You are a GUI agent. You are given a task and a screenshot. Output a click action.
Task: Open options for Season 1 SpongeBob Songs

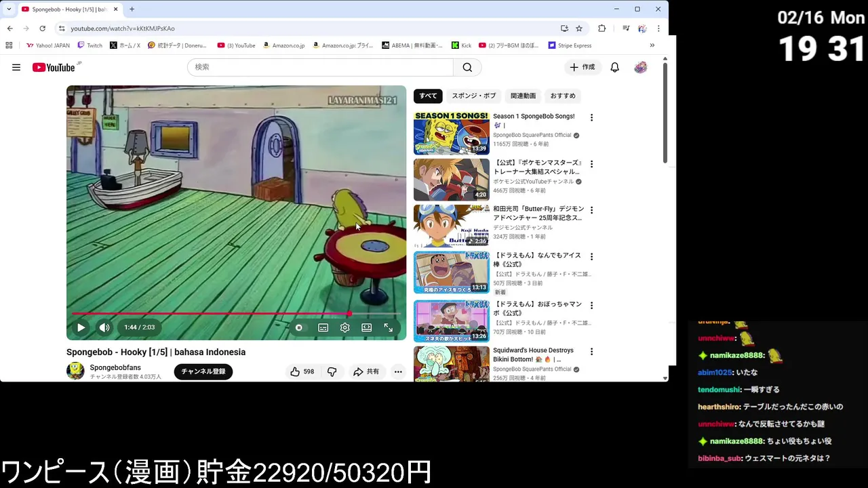click(591, 117)
